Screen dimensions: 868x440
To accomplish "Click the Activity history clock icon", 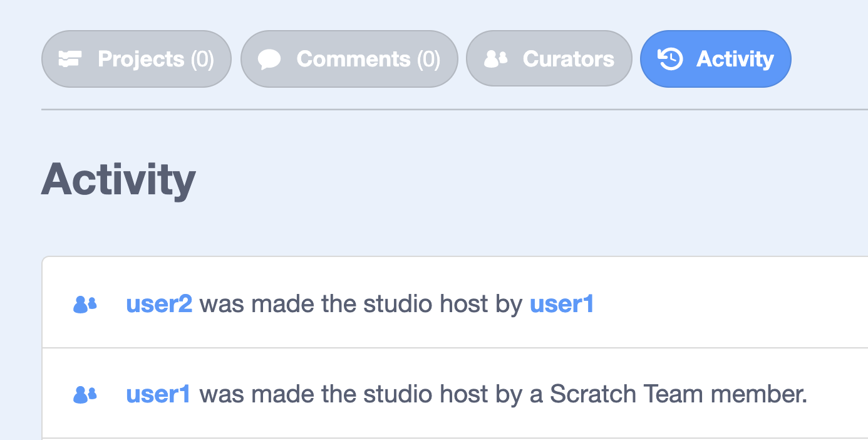I will click(x=670, y=59).
